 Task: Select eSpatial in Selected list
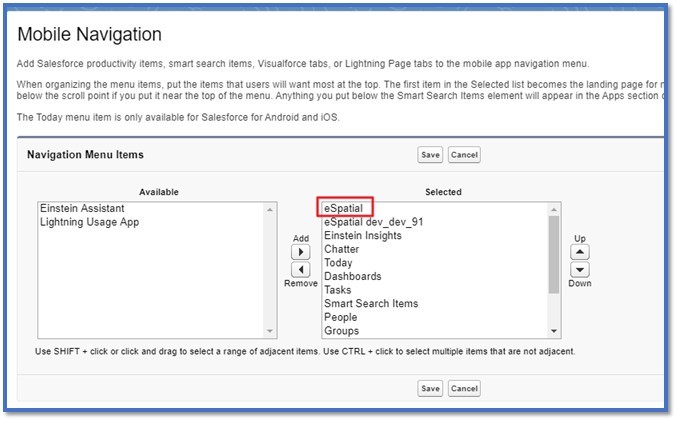point(344,208)
